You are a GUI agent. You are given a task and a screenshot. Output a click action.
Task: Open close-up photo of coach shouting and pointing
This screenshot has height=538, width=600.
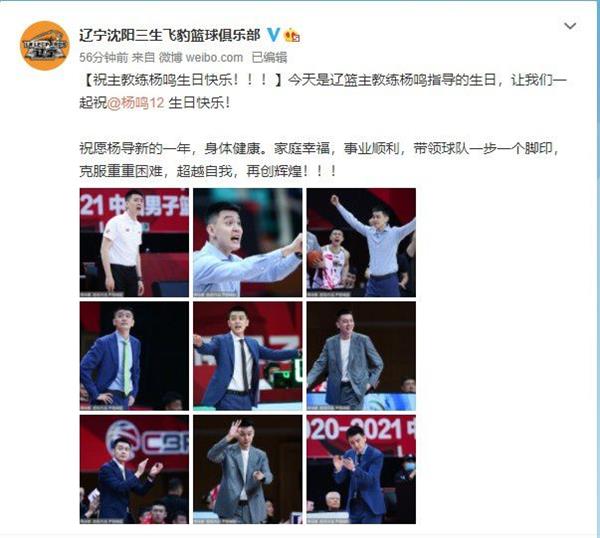coord(248,243)
